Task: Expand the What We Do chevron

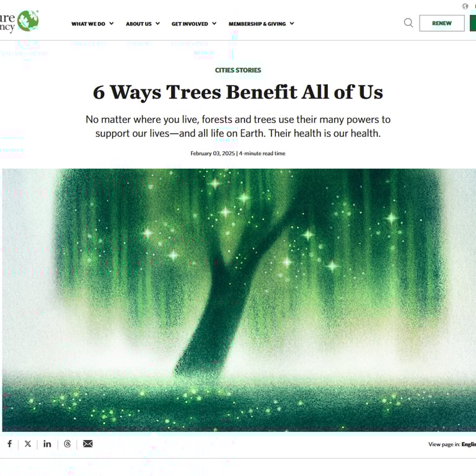Action: 112,24
